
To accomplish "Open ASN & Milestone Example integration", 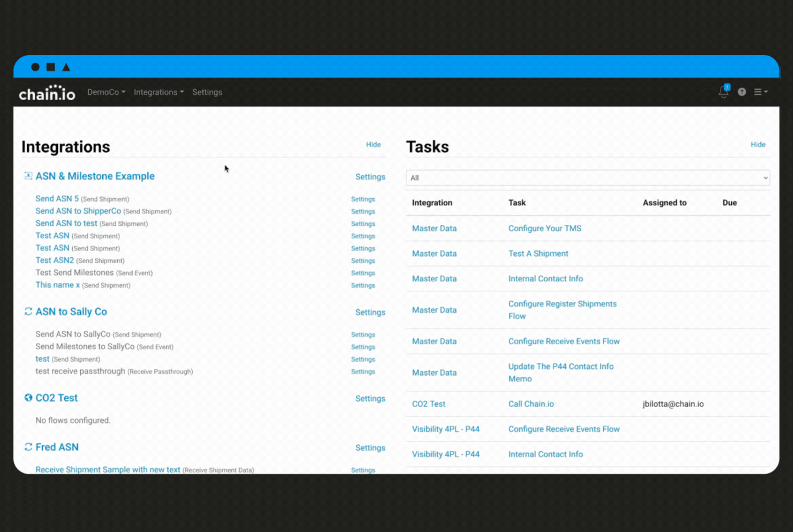I will [x=95, y=176].
